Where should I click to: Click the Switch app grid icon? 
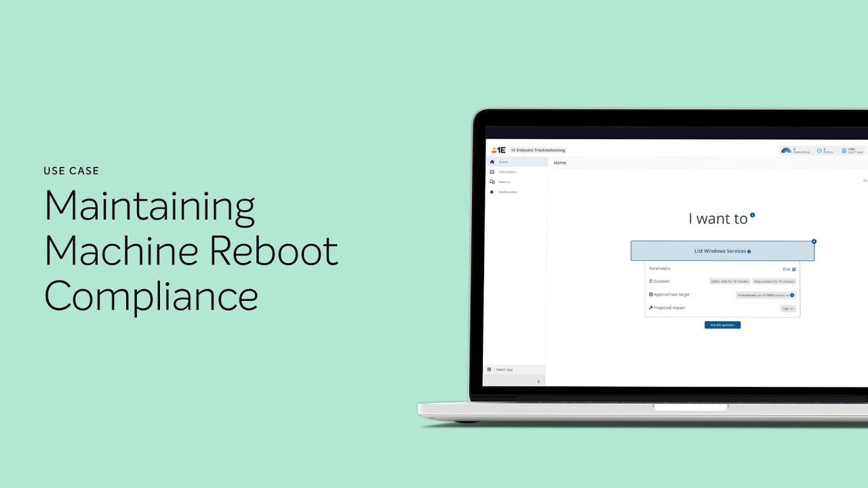click(x=489, y=369)
